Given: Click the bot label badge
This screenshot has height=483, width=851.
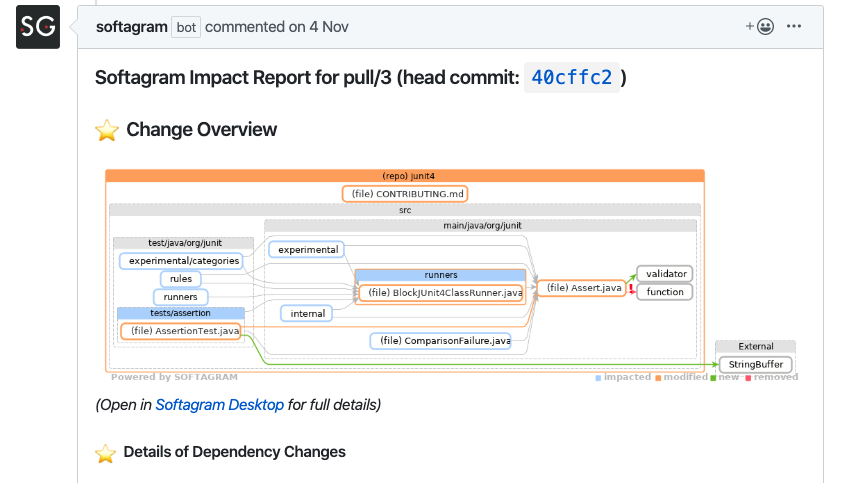Looking at the screenshot, I should pyautogui.click(x=186, y=27).
